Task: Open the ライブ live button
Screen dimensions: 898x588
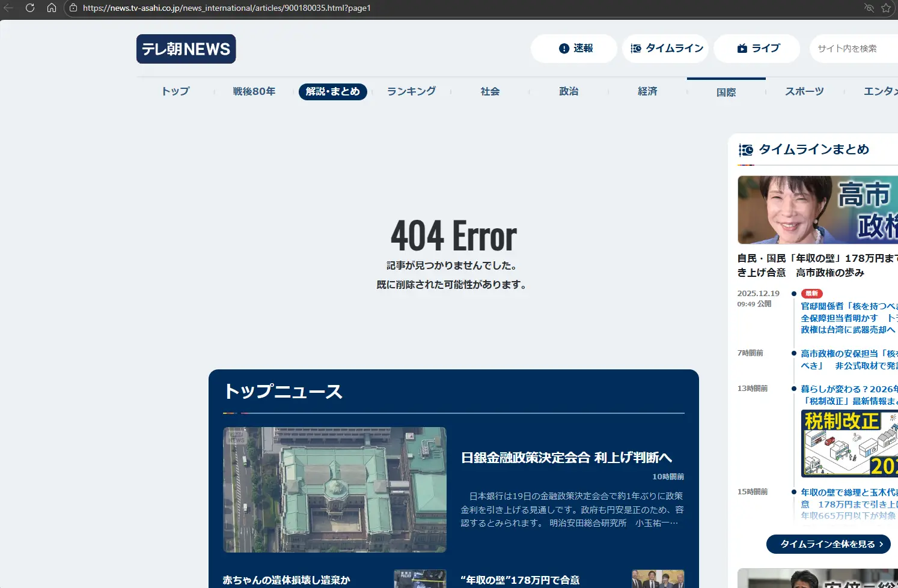Action: 757,49
